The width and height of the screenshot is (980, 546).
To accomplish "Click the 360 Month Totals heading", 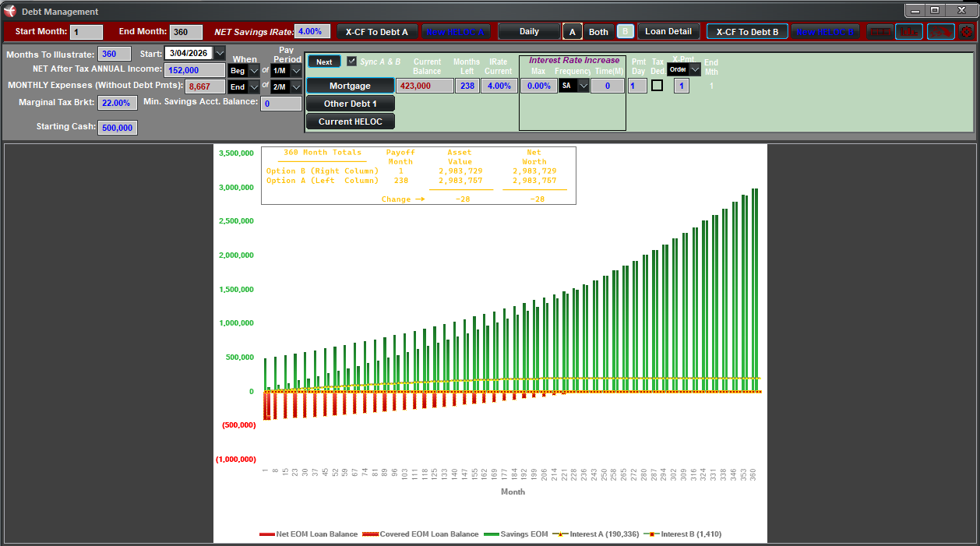I will point(323,153).
